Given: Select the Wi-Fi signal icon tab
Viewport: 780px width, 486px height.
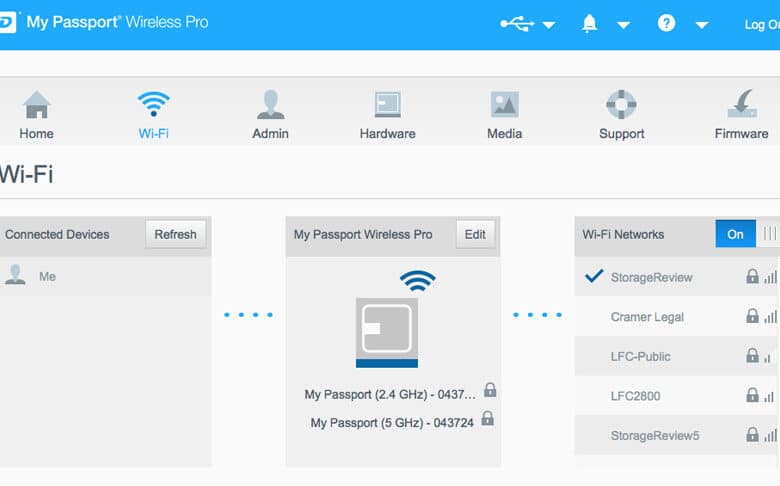Looking at the screenshot, I should pos(153,104).
